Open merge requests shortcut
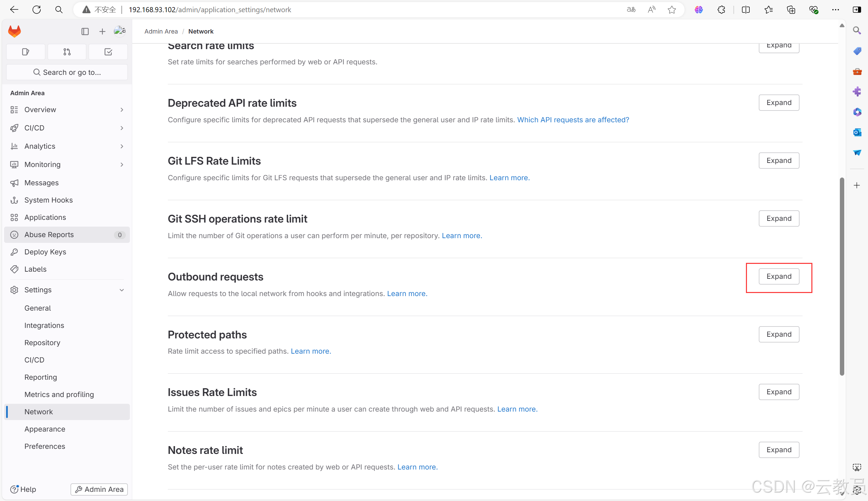The height and width of the screenshot is (501, 868). point(67,52)
